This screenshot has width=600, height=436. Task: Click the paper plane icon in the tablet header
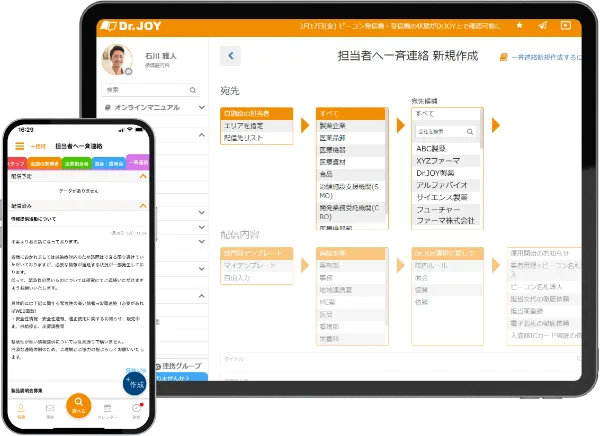(542, 25)
